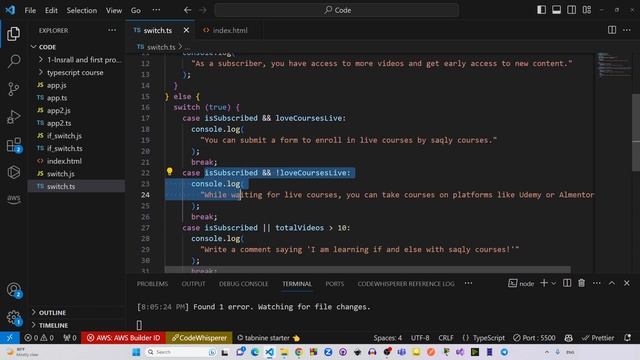
Task: Click the minimap code overview
Action: pos(613,65)
